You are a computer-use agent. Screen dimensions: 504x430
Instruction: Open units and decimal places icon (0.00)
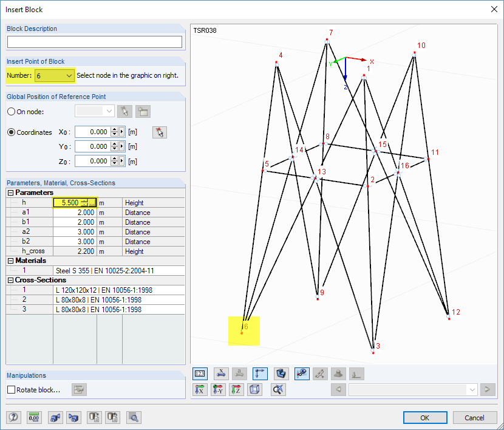pyautogui.click(x=34, y=417)
